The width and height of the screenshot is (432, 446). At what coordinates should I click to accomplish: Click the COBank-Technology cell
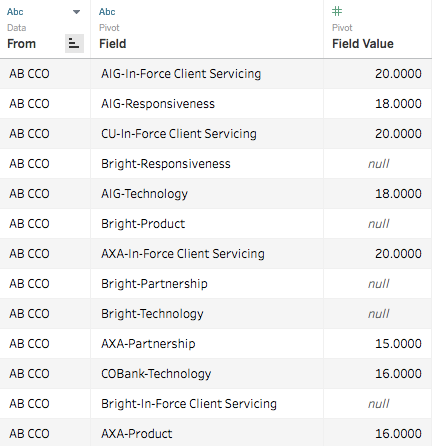point(156,374)
